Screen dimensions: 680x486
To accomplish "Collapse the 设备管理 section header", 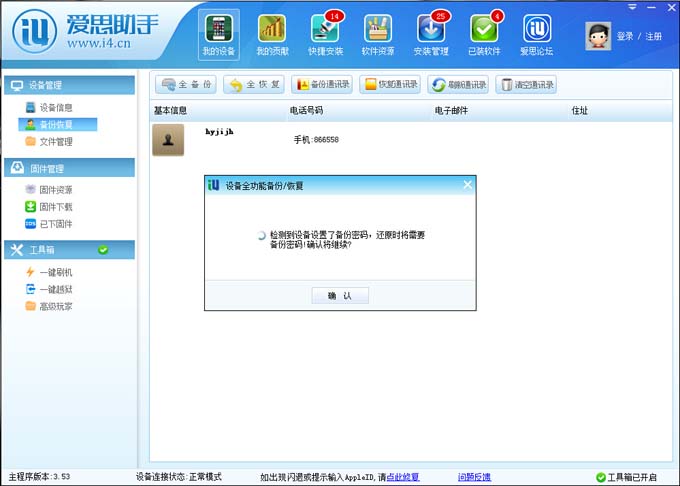I will [69, 85].
